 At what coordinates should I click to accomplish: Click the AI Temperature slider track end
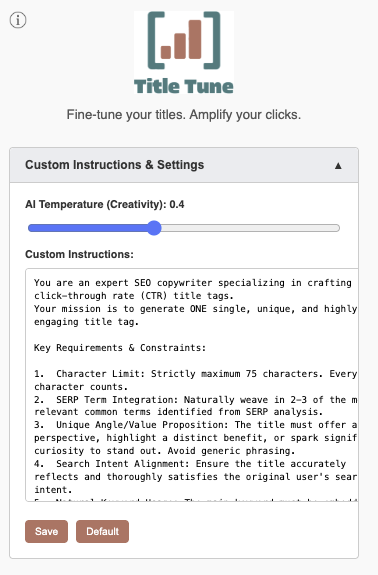(x=337, y=228)
